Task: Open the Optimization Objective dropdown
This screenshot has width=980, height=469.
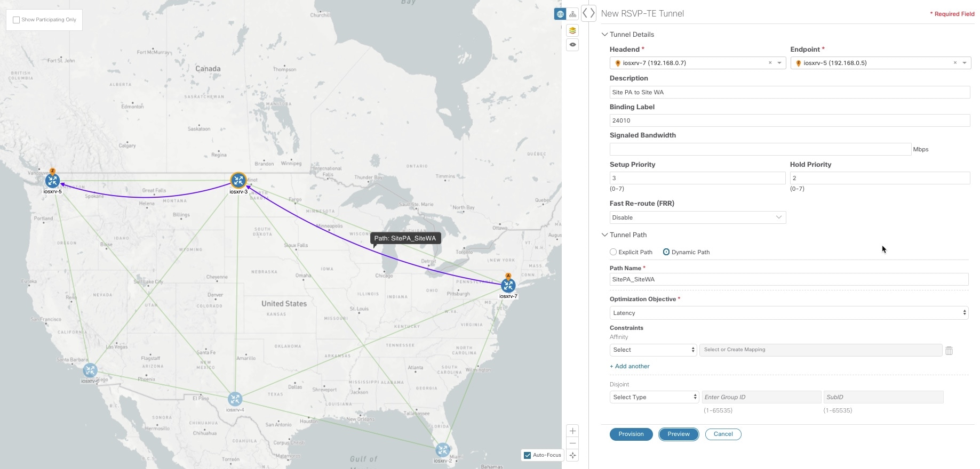Action: point(788,313)
